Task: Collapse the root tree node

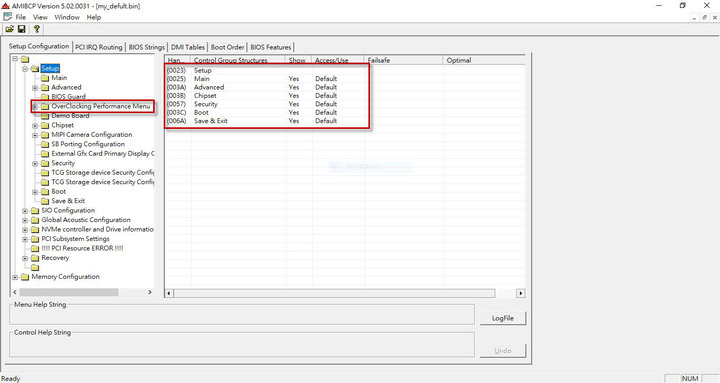Action: pyautogui.click(x=15, y=59)
